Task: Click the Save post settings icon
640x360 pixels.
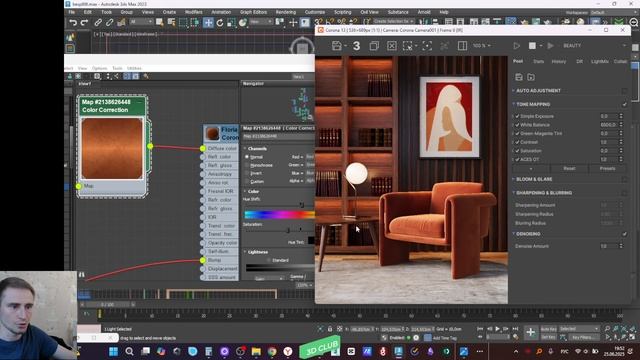Action: coord(519,77)
